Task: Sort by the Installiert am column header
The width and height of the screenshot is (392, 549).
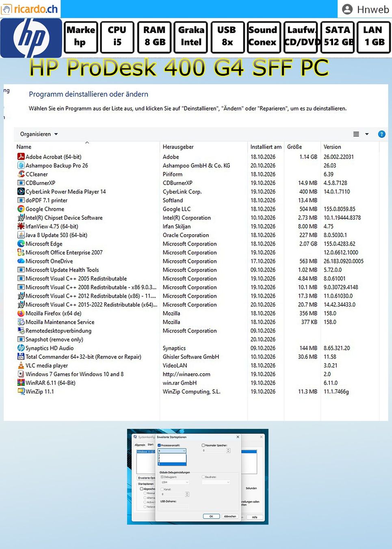Action: pos(266,147)
